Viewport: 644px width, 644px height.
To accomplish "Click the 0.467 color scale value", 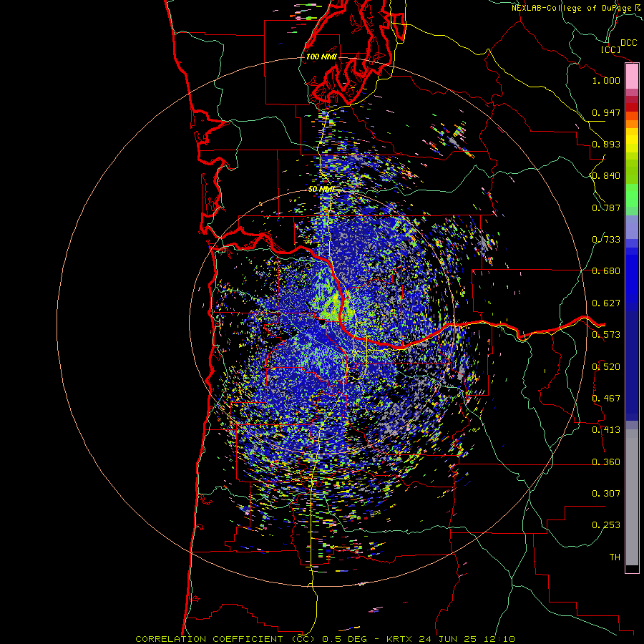I will click(606, 399).
